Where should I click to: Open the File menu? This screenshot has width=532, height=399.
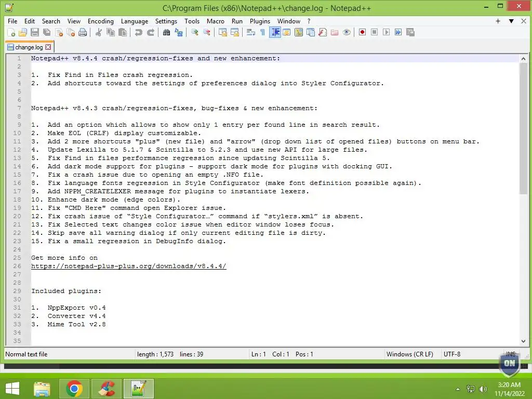tap(12, 21)
